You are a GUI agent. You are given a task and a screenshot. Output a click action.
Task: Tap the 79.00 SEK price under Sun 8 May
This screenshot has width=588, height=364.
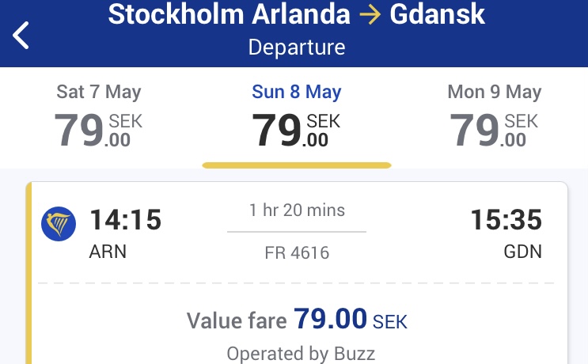(x=296, y=130)
